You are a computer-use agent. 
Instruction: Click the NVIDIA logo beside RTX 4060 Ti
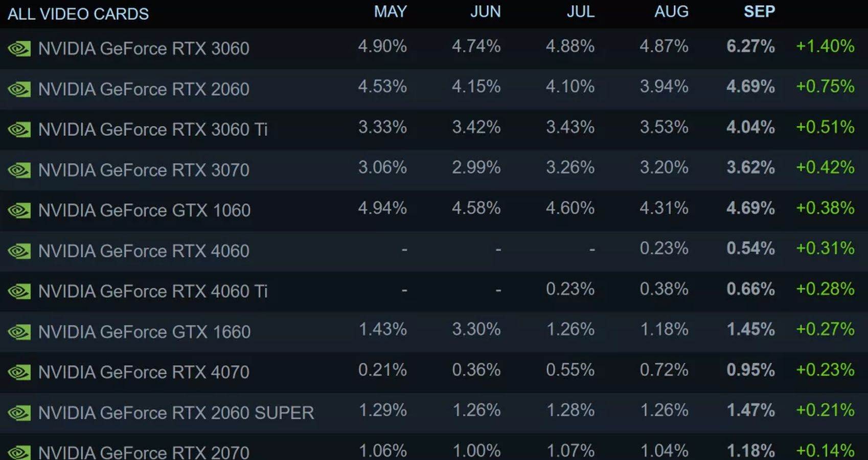click(x=19, y=291)
